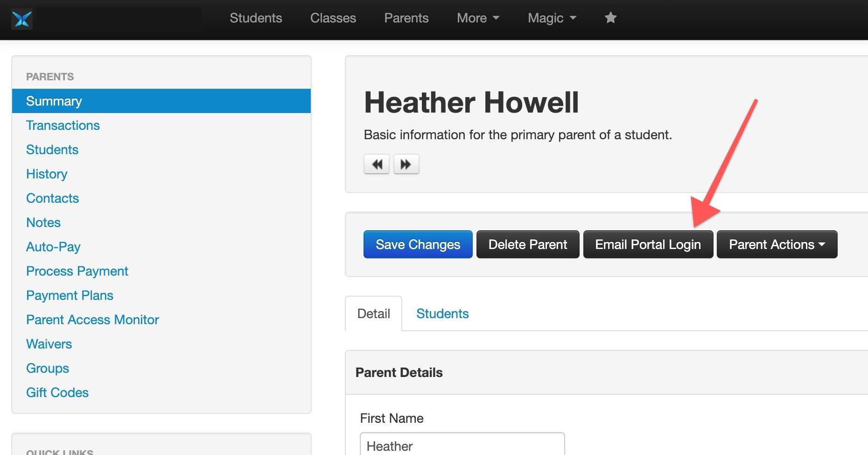Screen dimensions: 868x455
Task: Go to next parent record arrow
Action: (x=406, y=164)
